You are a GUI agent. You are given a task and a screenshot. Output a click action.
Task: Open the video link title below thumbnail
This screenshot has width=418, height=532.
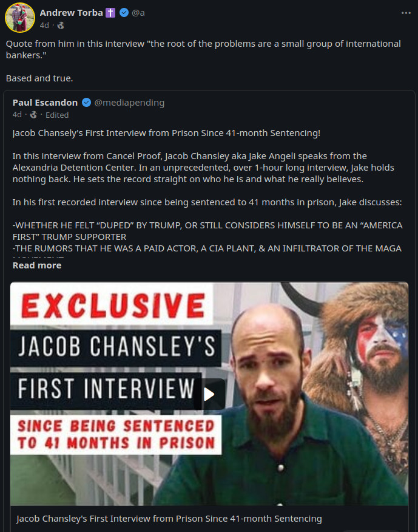(x=169, y=519)
